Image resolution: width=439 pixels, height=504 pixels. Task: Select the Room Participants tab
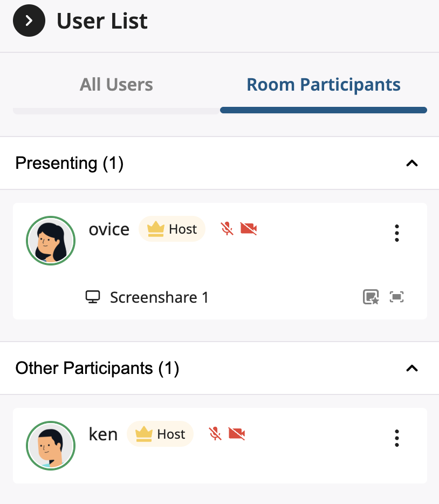pos(323,85)
